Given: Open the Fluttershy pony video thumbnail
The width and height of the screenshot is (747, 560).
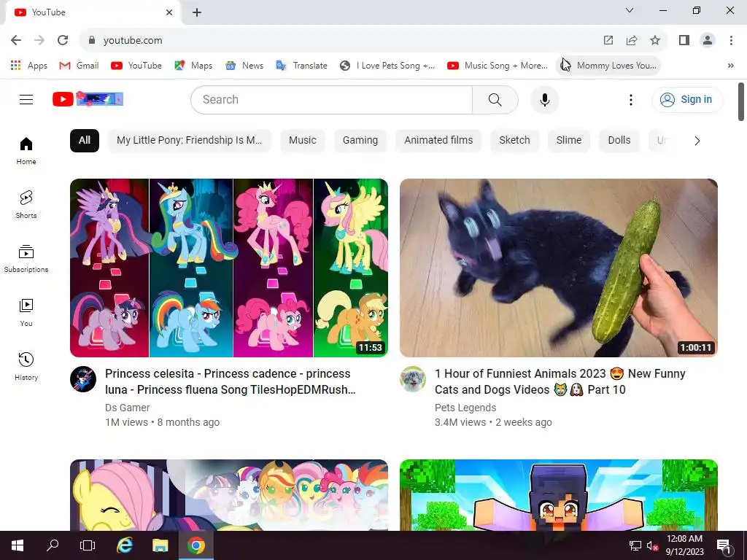Looking at the screenshot, I should (x=228, y=495).
